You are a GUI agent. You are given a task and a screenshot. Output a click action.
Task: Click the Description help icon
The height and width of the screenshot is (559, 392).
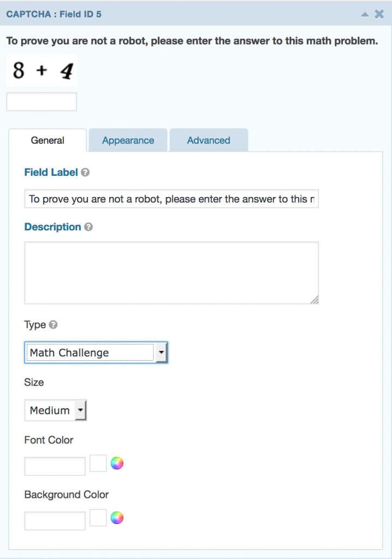(89, 227)
